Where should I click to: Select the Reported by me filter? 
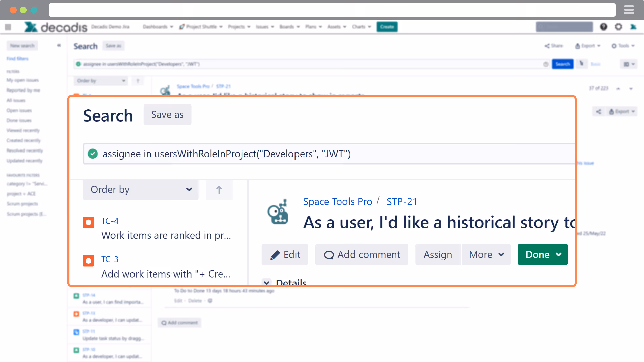pos(23,90)
